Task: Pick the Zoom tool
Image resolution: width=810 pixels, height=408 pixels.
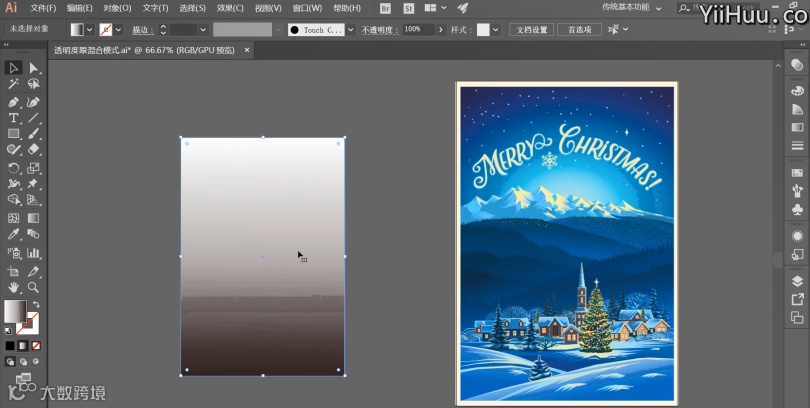Action: pos(33,287)
